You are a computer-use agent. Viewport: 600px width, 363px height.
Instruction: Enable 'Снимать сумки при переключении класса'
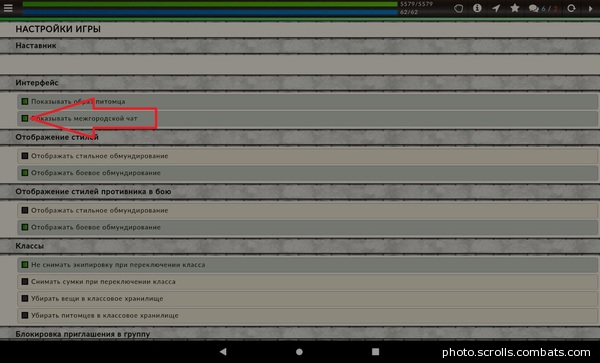[25, 281]
